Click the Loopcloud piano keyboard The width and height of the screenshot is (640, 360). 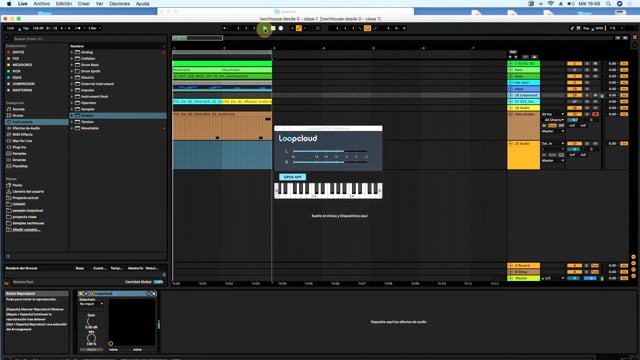(x=328, y=190)
